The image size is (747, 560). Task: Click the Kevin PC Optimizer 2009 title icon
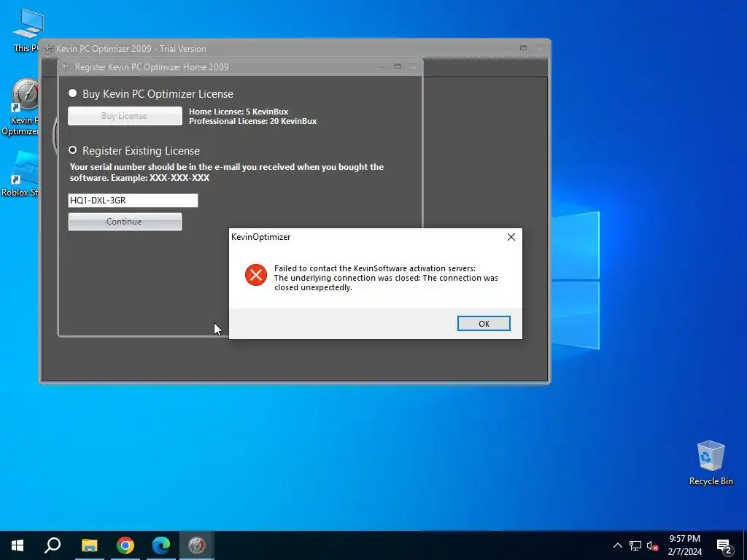[x=48, y=49]
